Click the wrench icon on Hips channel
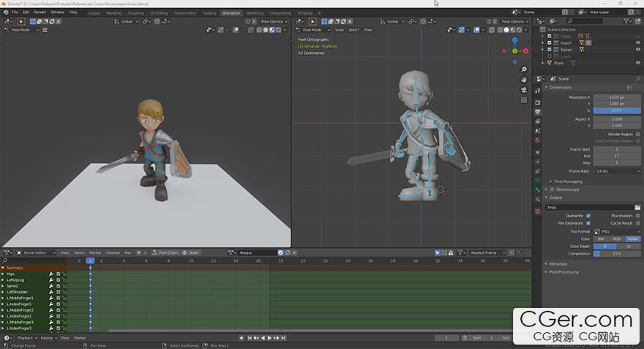644x349 pixels. tap(51, 274)
